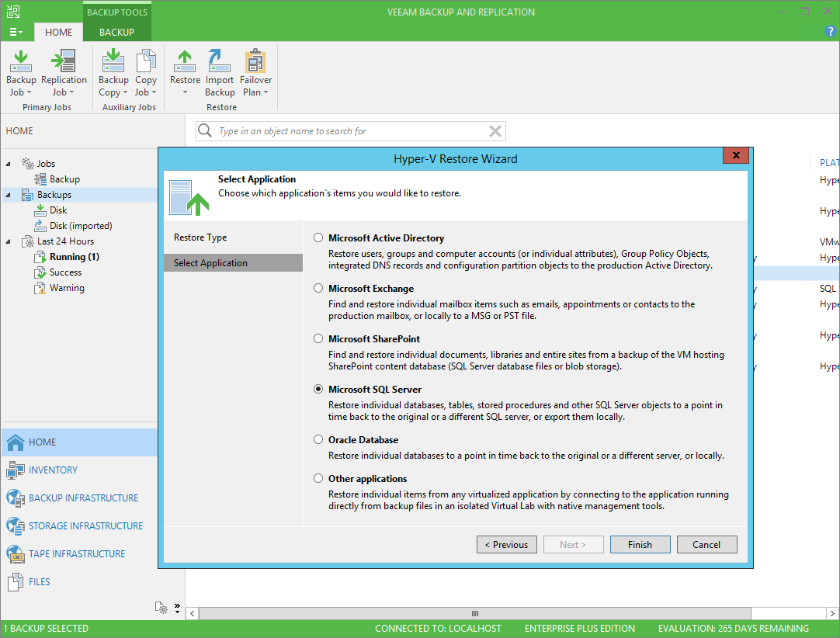
Task: Click the Copy Job ribbon icon
Action: (x=145, y=61)
